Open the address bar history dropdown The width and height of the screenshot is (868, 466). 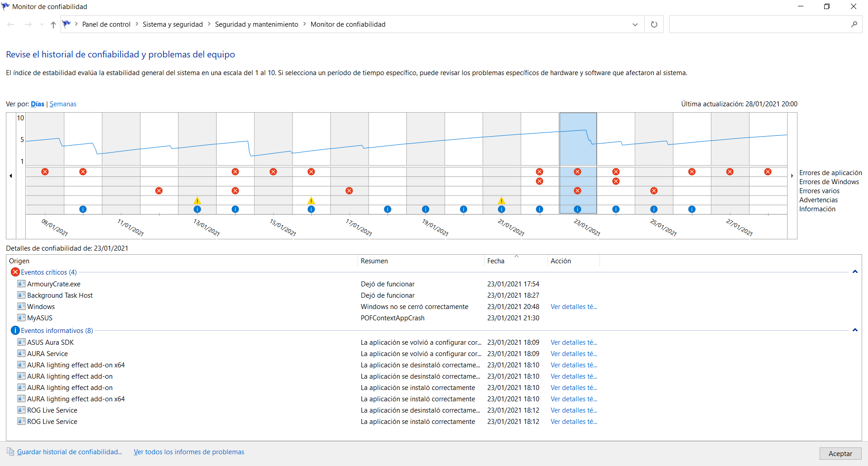635,24
